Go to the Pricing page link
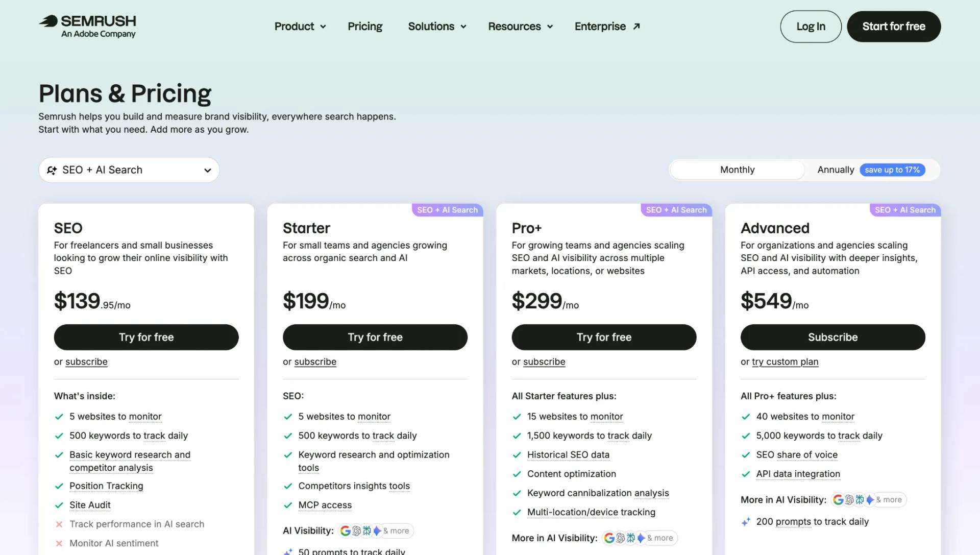 pos(365,27)
